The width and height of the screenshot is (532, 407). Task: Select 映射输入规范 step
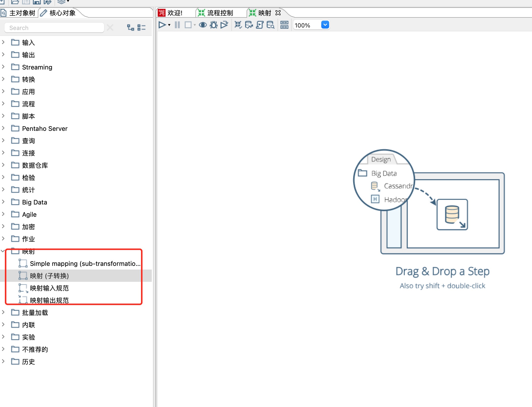(49, 288)
